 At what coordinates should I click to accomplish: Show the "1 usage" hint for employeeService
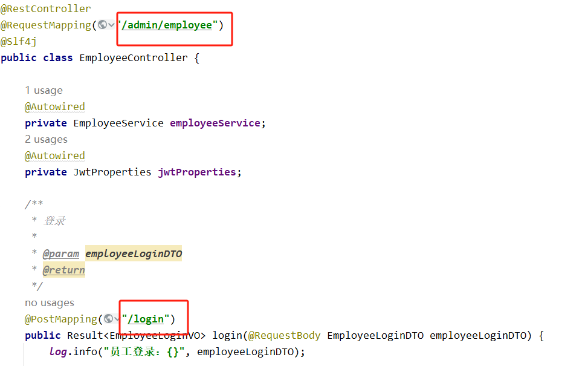(44, 90)
